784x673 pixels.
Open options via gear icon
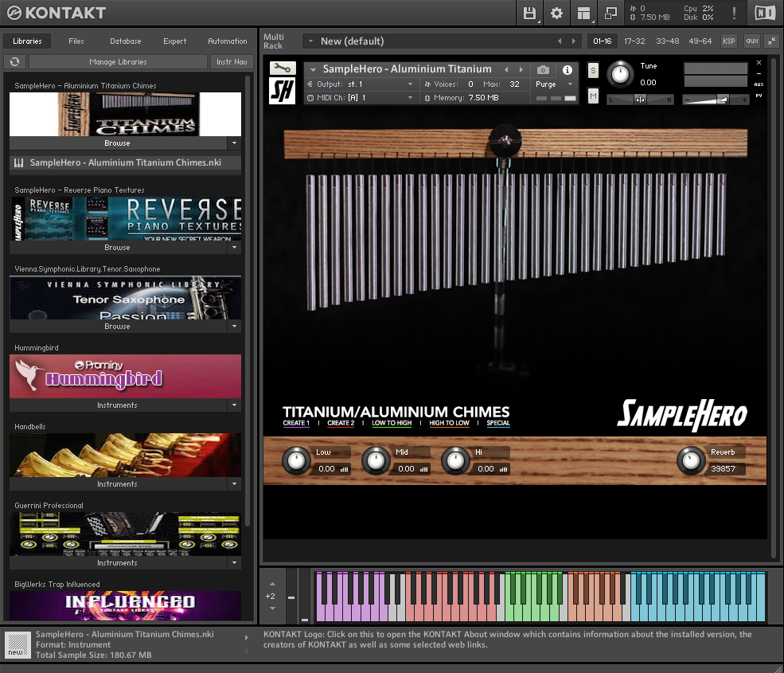pyautogui.click(x=556, y=13)
